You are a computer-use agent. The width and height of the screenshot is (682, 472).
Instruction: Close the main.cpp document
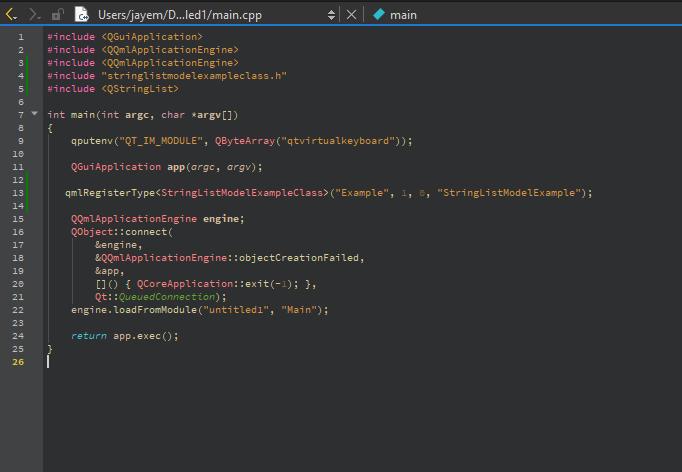(351, 15)
